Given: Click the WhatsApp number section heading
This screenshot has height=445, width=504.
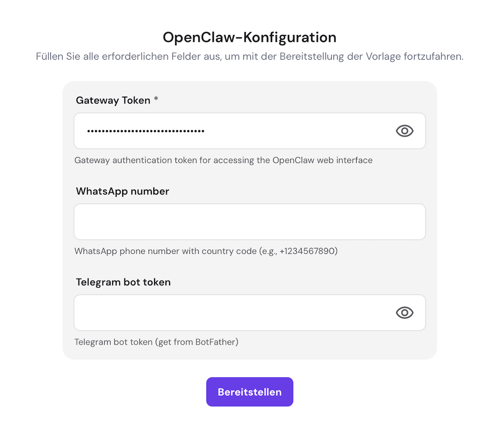Looking at the screenshot, I should coord(122,191).
